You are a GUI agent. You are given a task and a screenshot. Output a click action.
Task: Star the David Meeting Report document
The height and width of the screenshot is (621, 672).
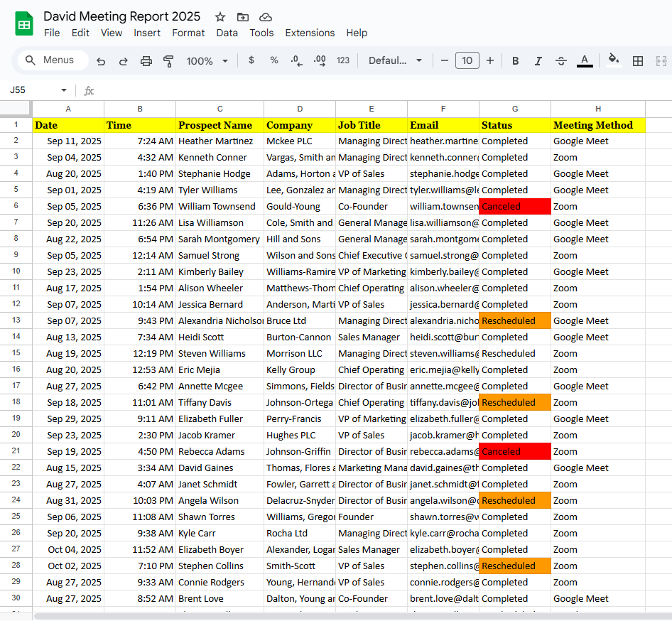pyautogui.click(x=220, y=17)
